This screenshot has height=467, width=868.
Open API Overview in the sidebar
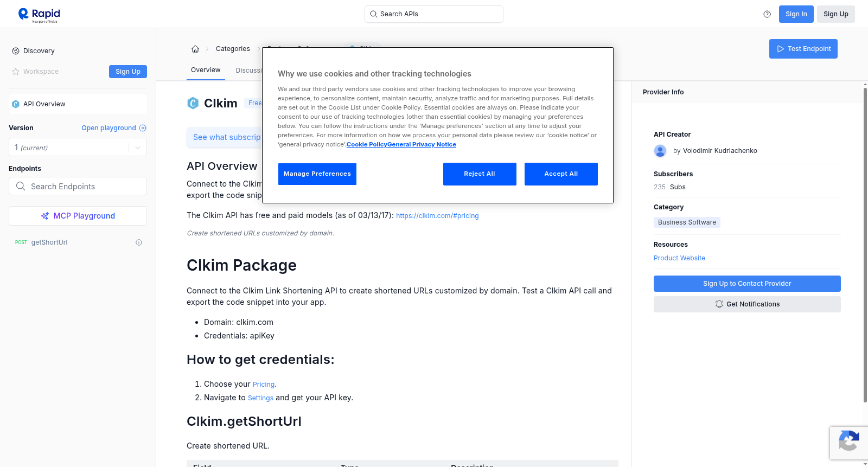78,104
